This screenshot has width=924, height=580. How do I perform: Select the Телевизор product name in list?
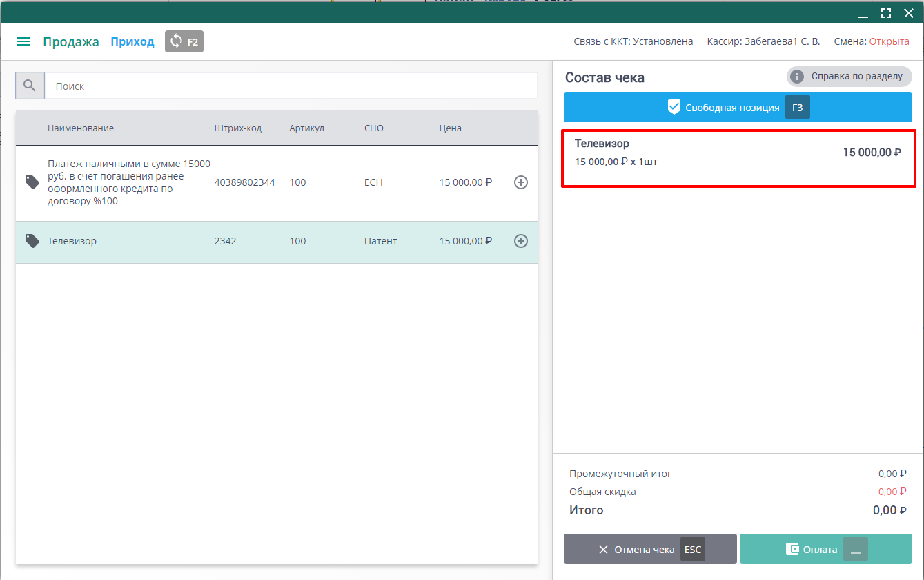(x=72, y=241)
